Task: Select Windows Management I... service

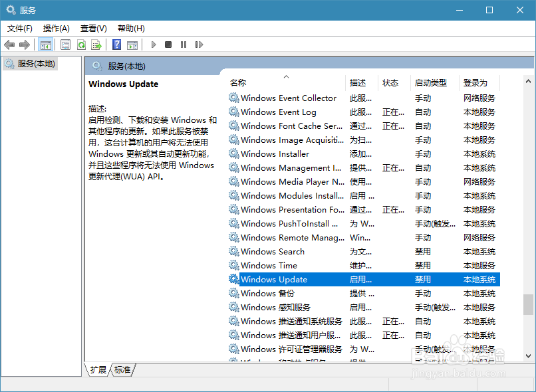Action: point(291,167)
